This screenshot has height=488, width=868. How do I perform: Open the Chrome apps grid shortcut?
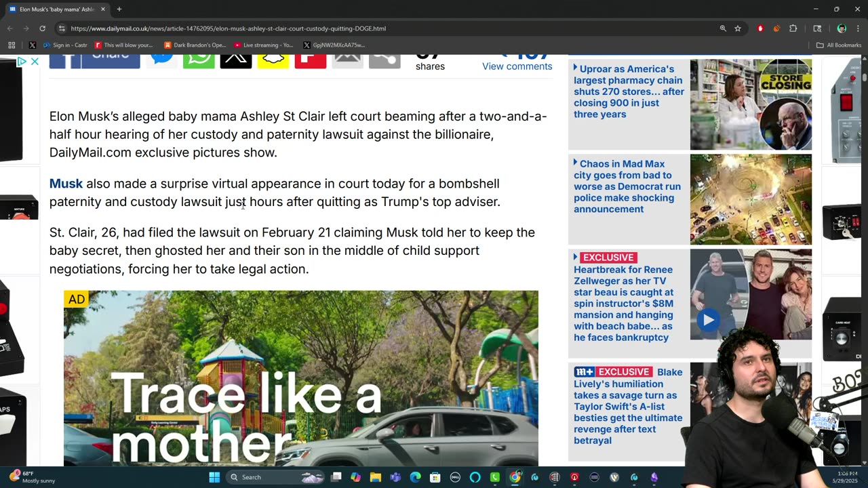coord(12,45)
